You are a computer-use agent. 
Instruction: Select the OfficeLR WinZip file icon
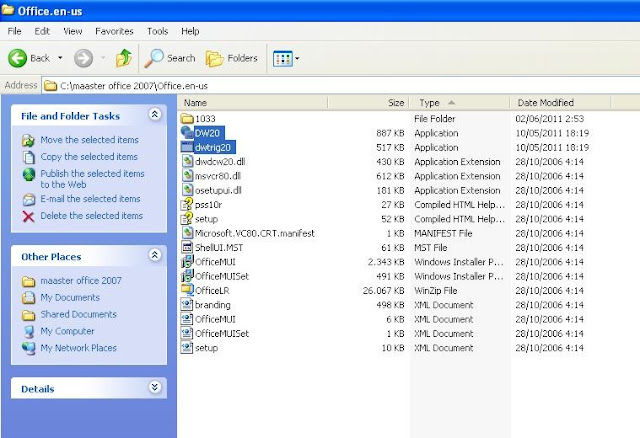[187, 290]
